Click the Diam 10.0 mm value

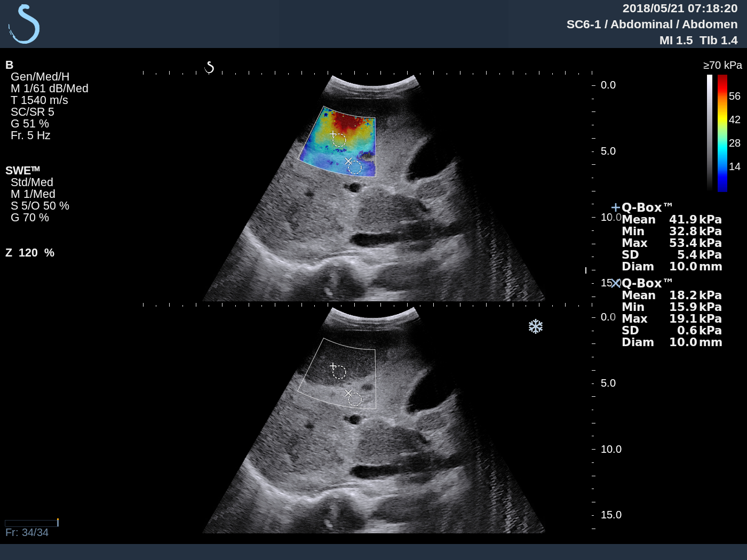tap(671, 266)
